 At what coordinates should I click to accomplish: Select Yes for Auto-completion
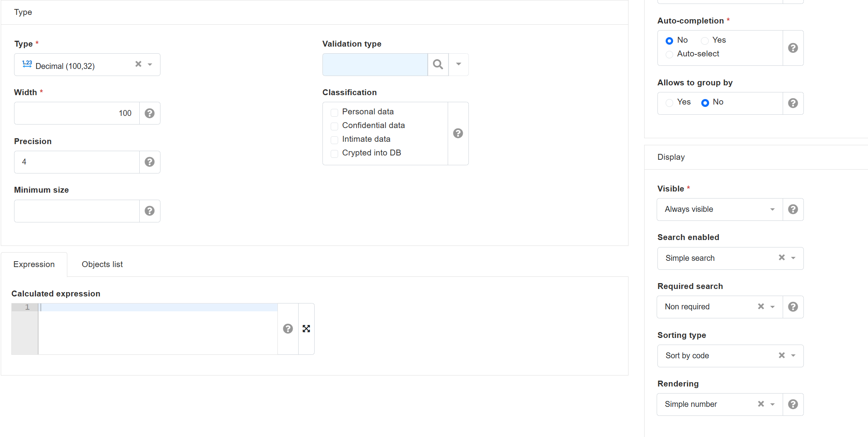tap(705, 41)
